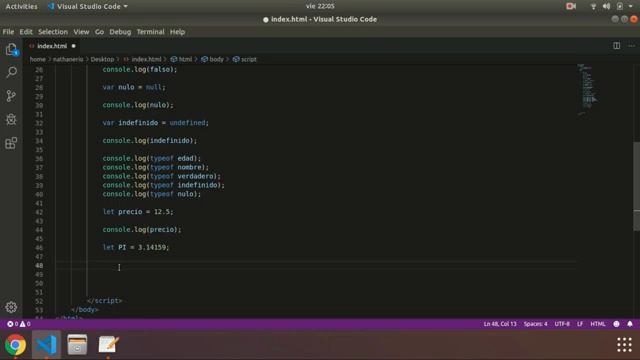The width and height of the screenshot is (640, 360).
Task: Open the battery status icon
Action: click(x=620, y=6)
